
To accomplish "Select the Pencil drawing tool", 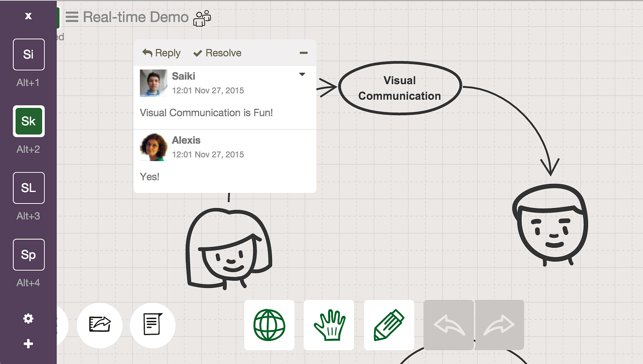I will [x=389, y=325].
